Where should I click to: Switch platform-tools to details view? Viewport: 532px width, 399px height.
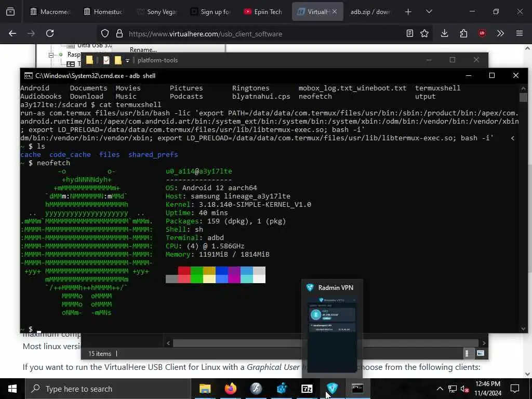(468, 353)
